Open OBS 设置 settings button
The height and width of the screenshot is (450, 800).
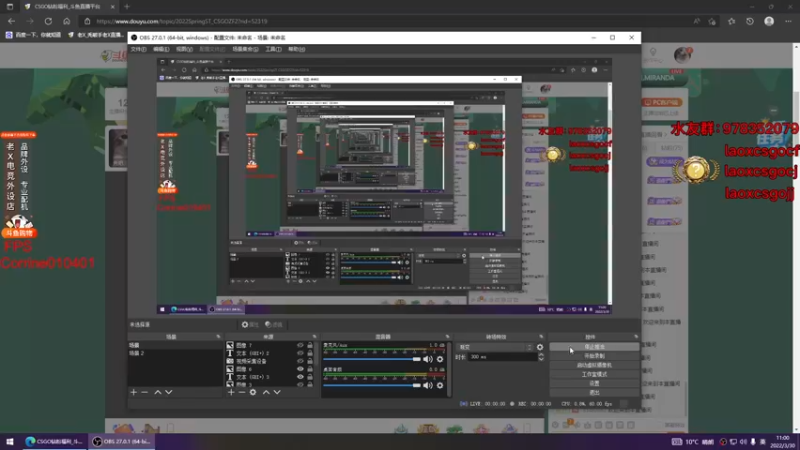594,384
